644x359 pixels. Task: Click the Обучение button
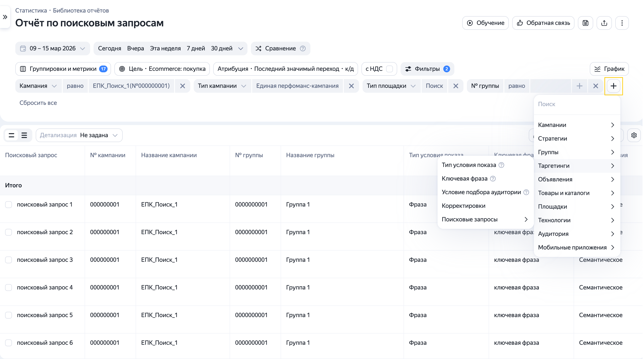click(x=485, y=23)
